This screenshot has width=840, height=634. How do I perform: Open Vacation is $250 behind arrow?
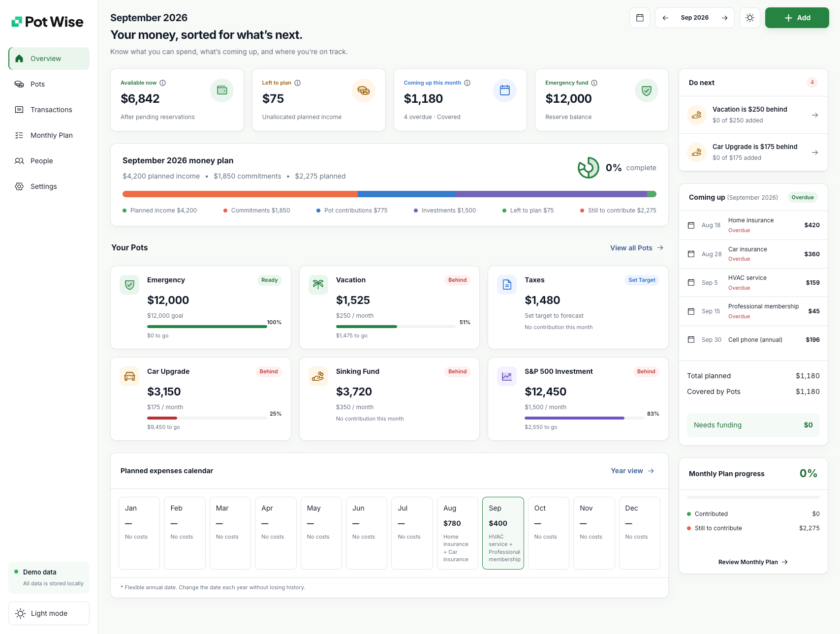[815, 115]
